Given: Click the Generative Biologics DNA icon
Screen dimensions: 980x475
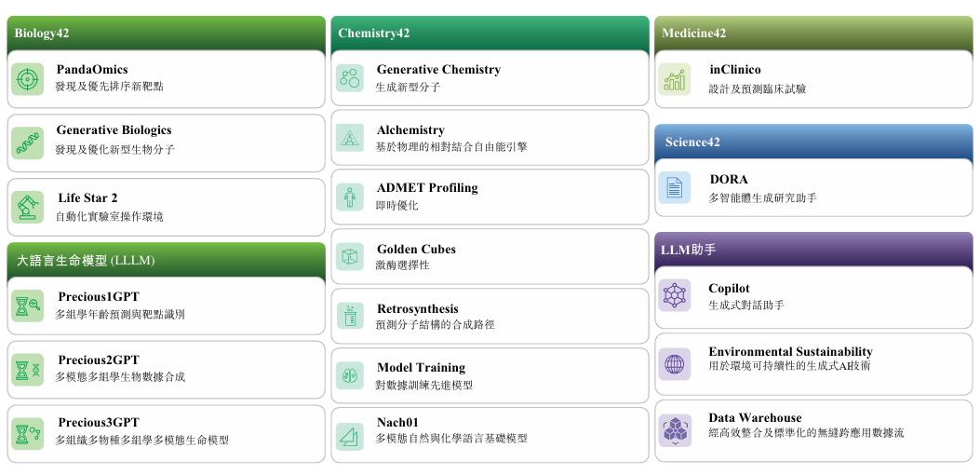Looking at the screenshot, I should 28,142.
